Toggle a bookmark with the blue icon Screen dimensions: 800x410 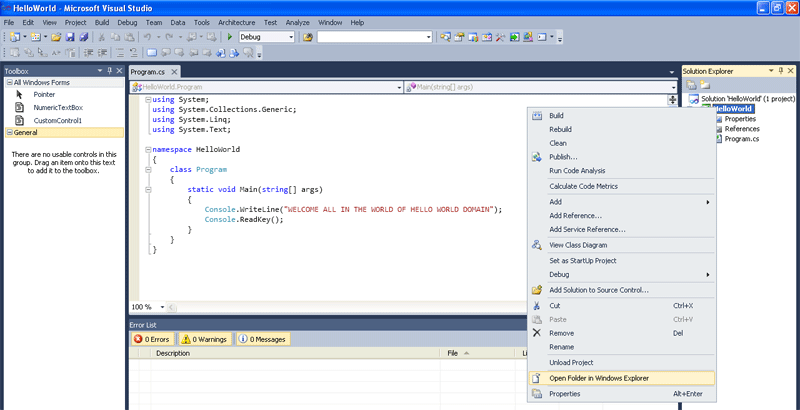[152, 52]
